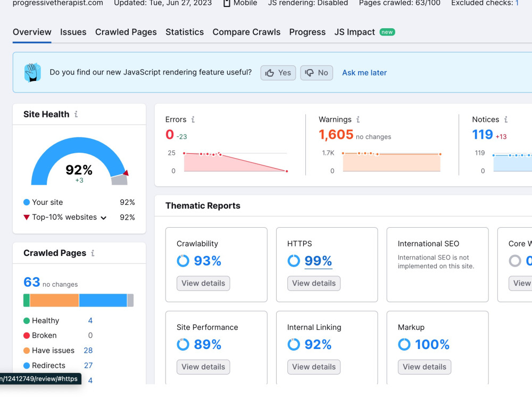Open the 99% HTTPS score link
Viewport: 532px width, 399px height.
point(318,261)
